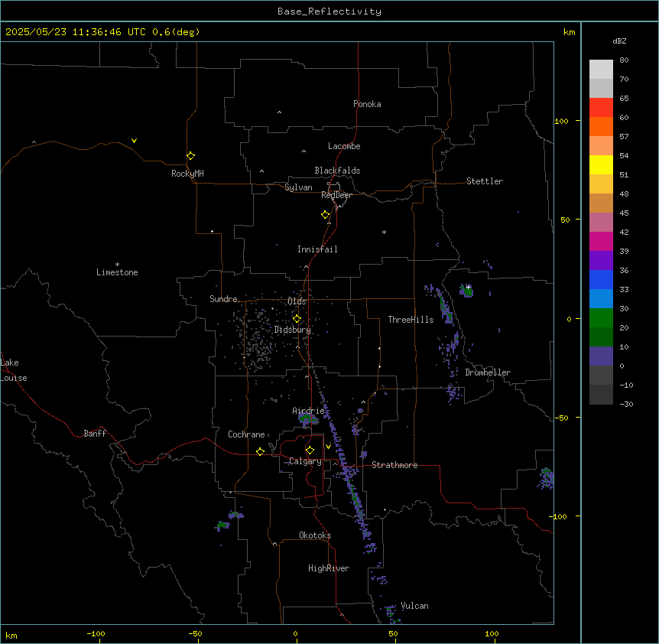Image resolution: width=659 pixels, height=644 pixels.
Task: Click the dBZ legend heading
Action: (619, 41)
